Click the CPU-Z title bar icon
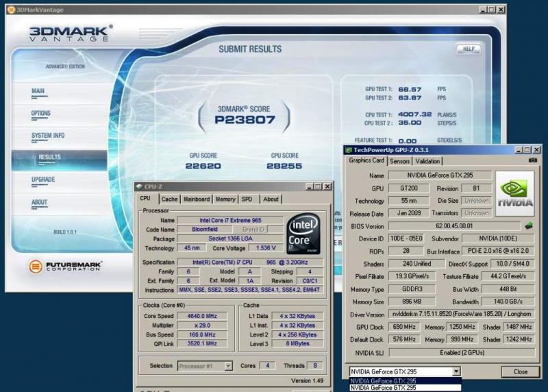548x392 pixels. point(139,186)
